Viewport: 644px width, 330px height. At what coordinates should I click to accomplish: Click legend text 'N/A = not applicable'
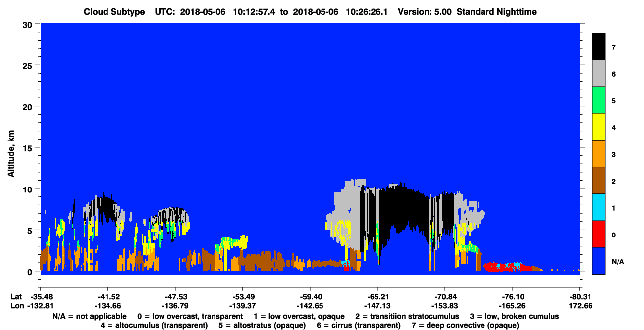pos(89,316)
